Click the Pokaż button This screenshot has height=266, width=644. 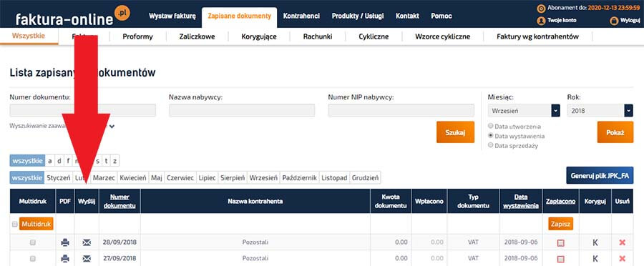click(x=615, y=132)
